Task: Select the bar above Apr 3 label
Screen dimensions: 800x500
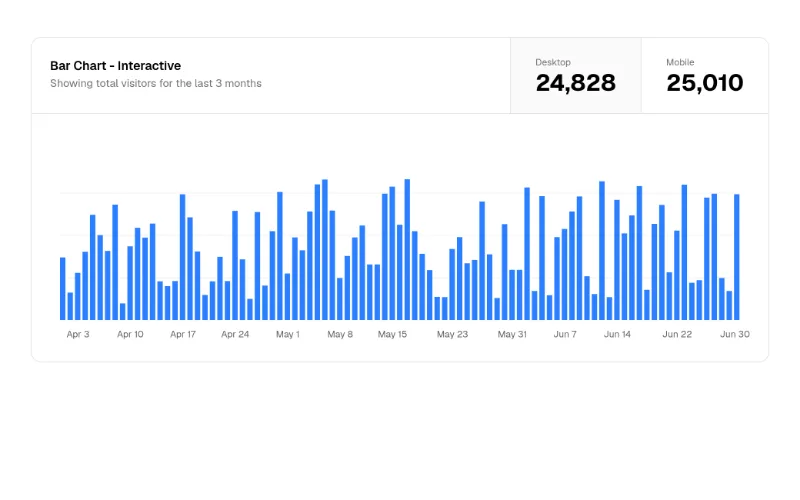Action: pos(78,296)
